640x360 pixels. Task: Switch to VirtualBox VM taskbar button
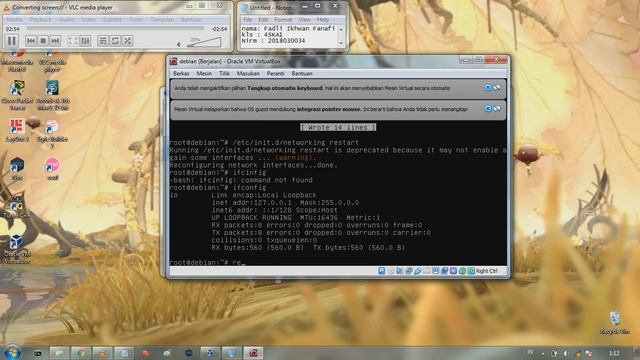(253, 353)
